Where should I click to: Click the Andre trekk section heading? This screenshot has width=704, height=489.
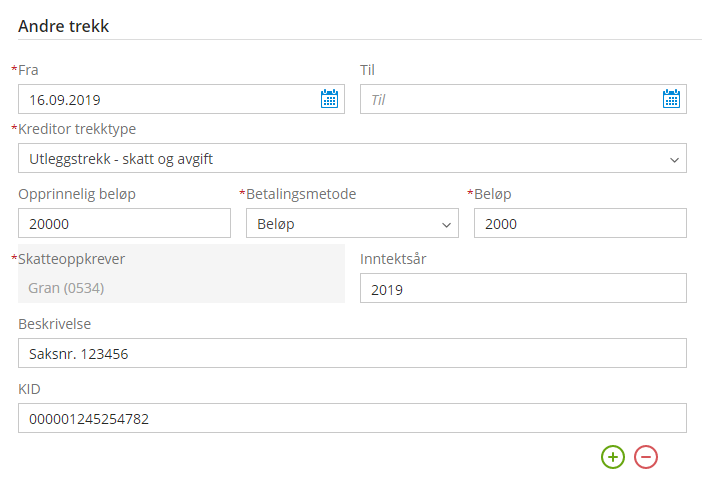click(63, 26)
